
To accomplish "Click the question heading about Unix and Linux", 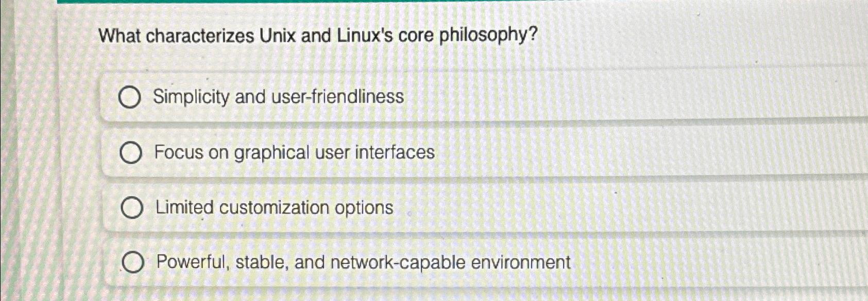I will coord(318,36).
